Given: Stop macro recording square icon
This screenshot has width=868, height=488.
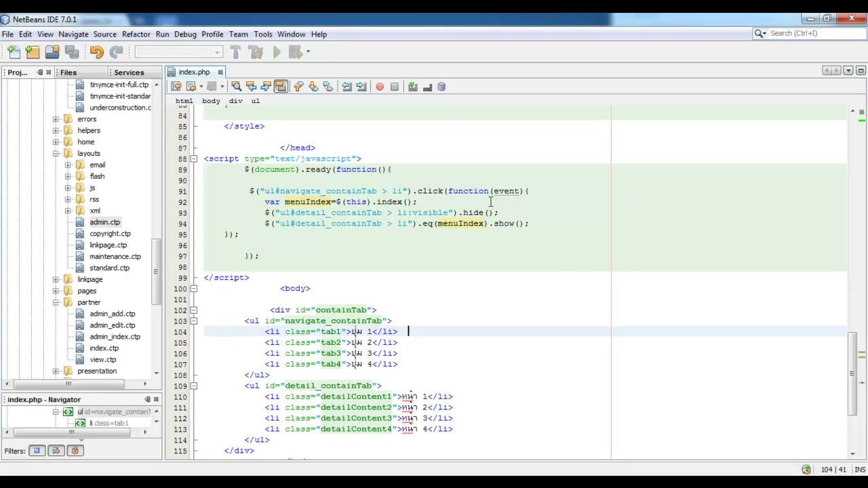Looking at the screenshot, I should point(395,87).
